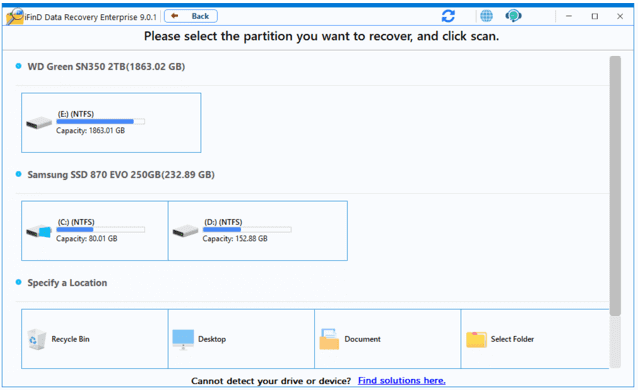
Task: Click the D: drive usage bar
Action: [x=247, y=230]
